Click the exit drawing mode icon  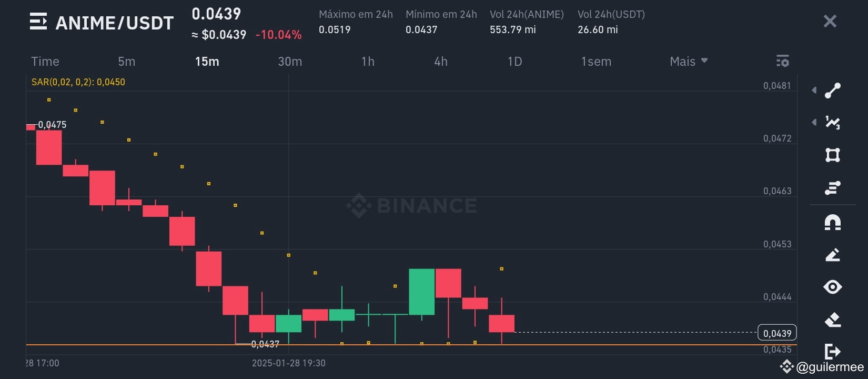[833, 351]
